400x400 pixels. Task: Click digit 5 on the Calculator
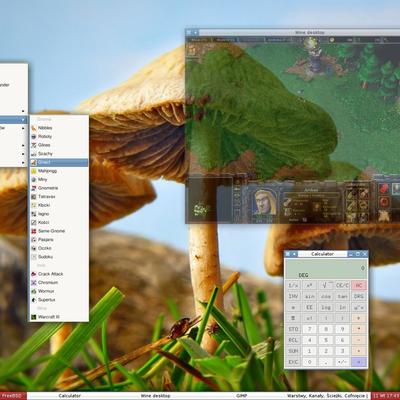pyautogui.click(x=326, y=340)
